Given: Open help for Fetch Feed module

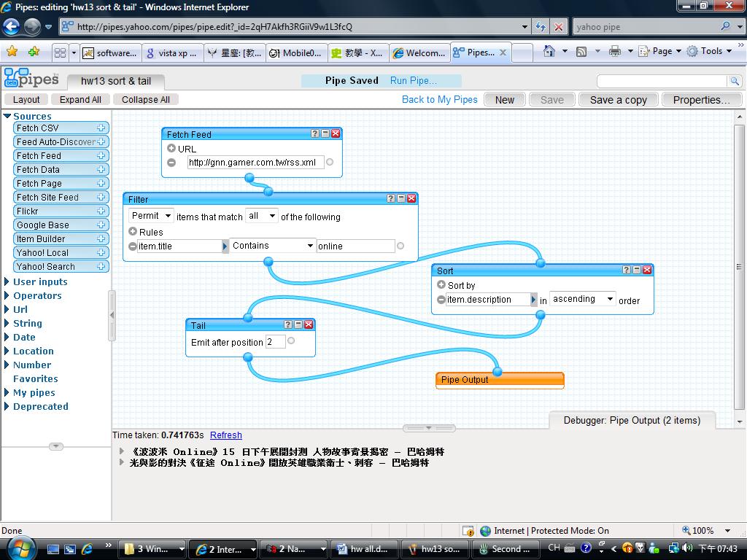Looking at the screenshot, I should [x=315, y=134].
